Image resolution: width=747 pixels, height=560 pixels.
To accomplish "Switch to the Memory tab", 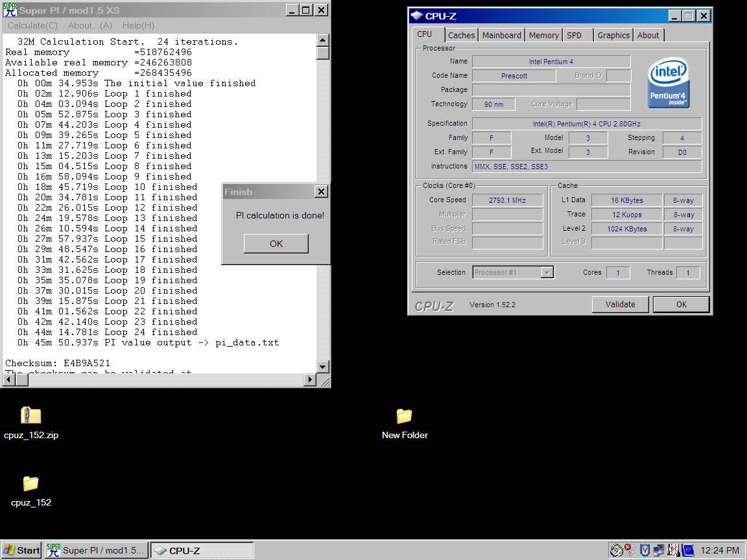I will pos(543,35).
